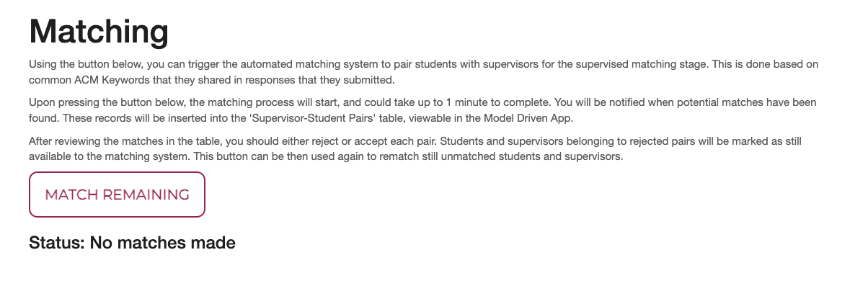Click the MATCH REMAINING button

tap(117, 195)
